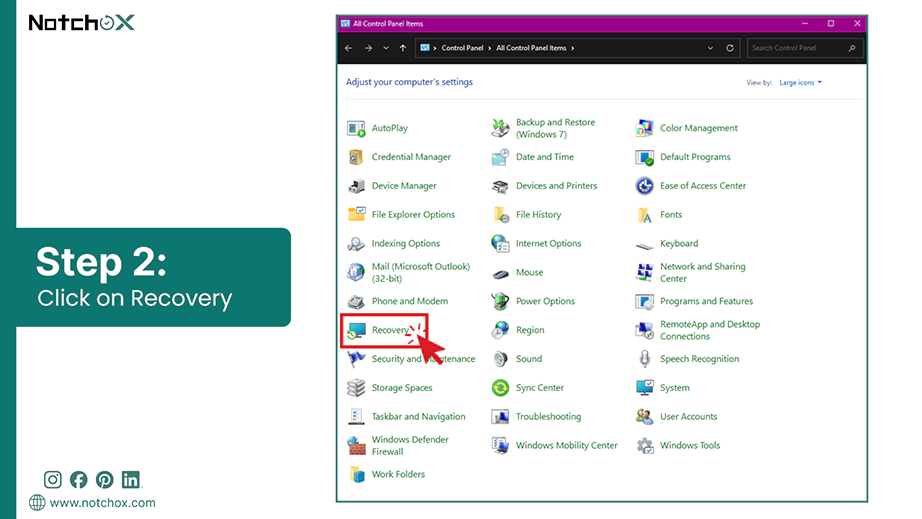The width and height of the screenshot is (922, 519).
Task: Select All Control Panel Items breadcrumb
Action: (531, 48)
